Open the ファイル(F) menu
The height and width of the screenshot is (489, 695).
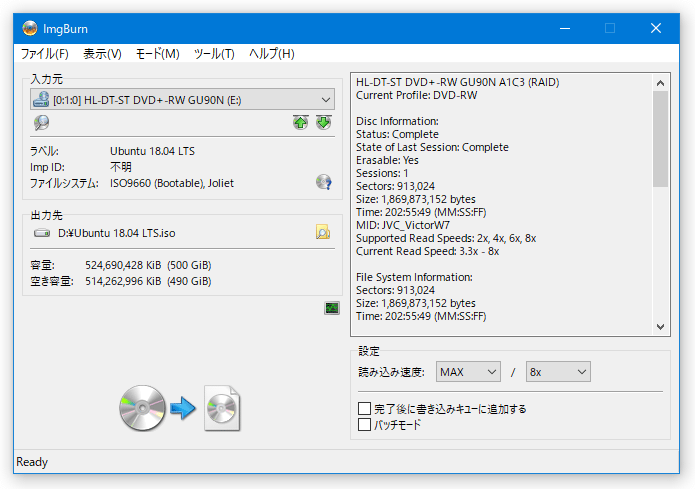coord(45,54)
